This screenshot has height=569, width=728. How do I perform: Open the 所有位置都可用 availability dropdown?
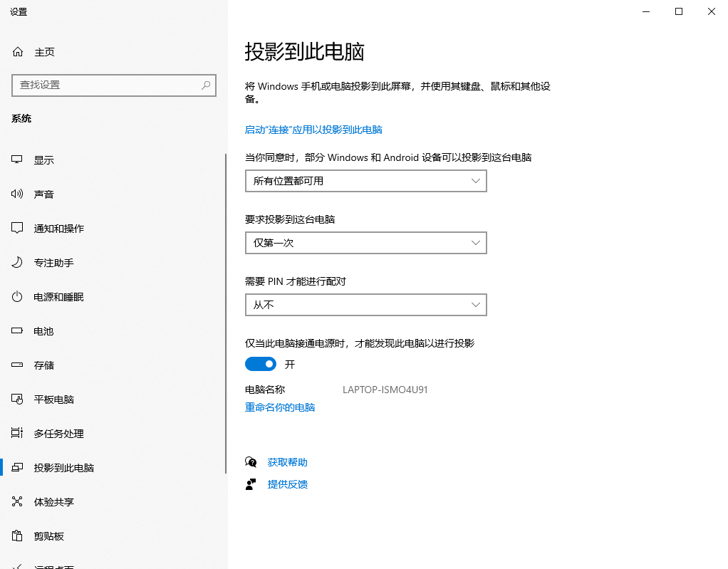pos(365,181)
